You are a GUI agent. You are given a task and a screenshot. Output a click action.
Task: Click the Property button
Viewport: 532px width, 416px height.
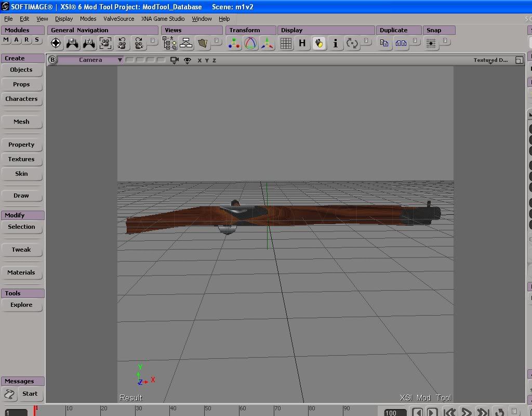pos(22,145)
